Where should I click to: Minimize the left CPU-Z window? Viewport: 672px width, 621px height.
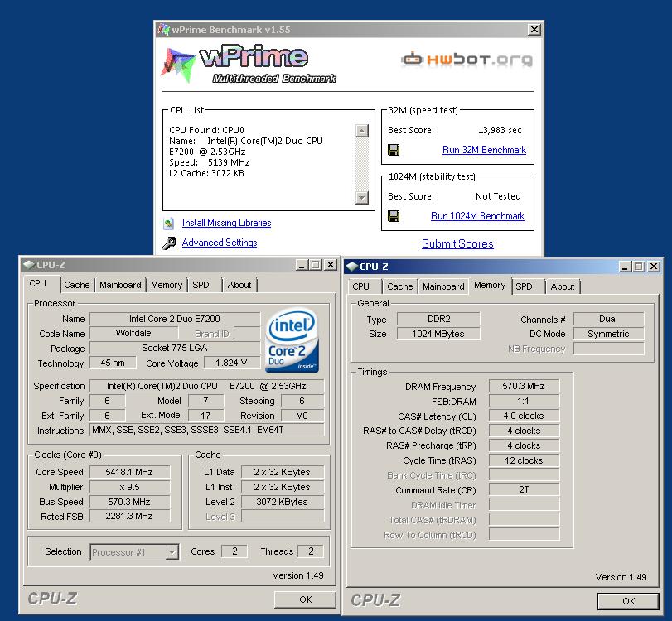pyautogui.click(x=302, y=265)
